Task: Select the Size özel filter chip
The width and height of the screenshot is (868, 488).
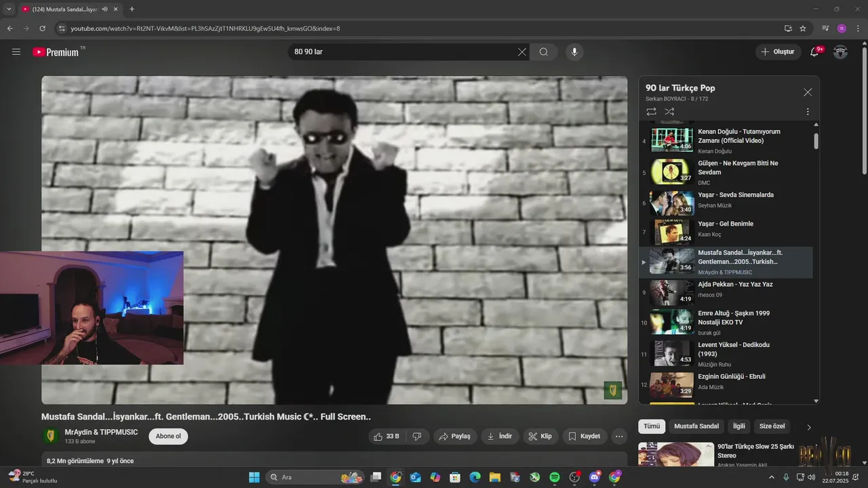Action: pos(772,426)
